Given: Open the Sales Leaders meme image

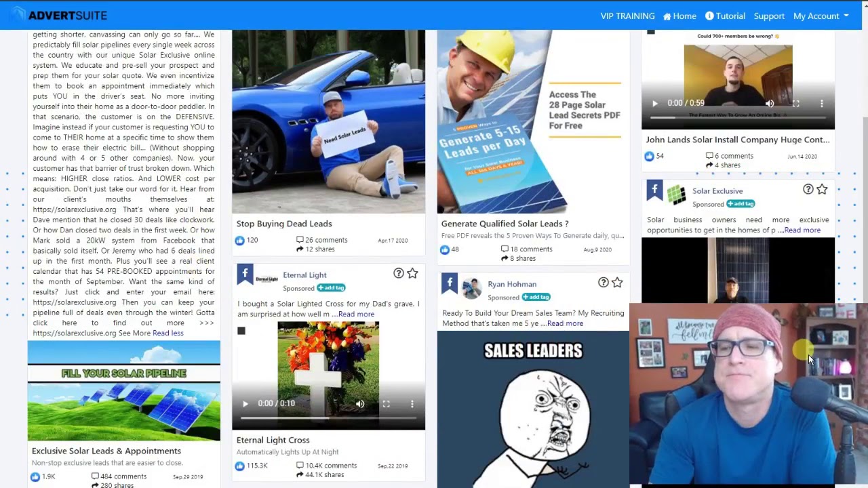Looking at the screenshot, I should click(x=533, y=409).
